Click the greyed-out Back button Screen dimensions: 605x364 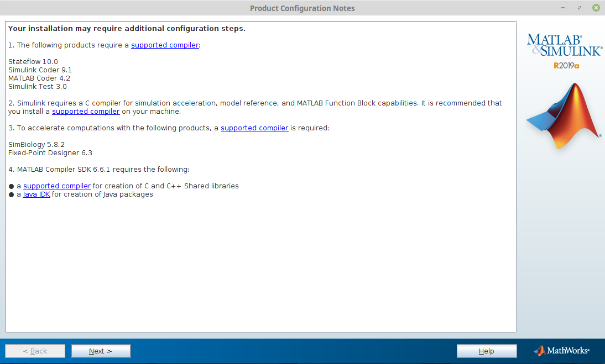click(x=35, y=351)
